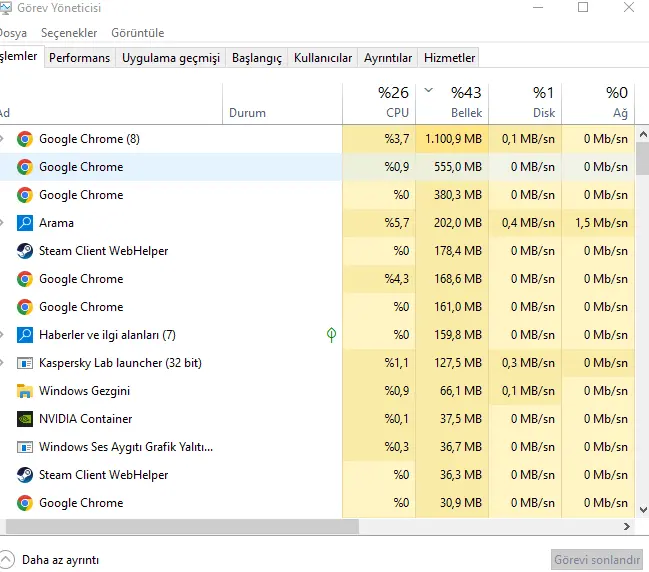Click the Steam icon in the 36,3 MB row
649x572 pixels.
point(25,475)
